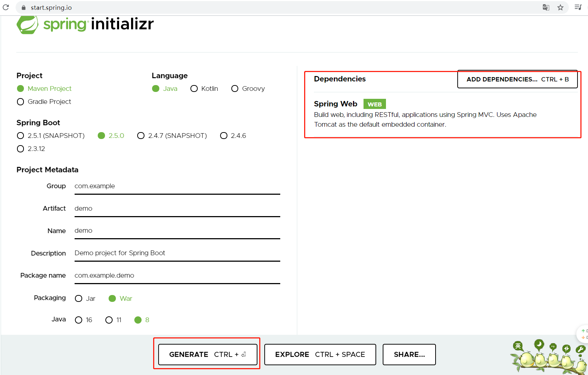Click the Spring Web description text
The width and height of the screenshot is (588, 375).
pos(425,119)
